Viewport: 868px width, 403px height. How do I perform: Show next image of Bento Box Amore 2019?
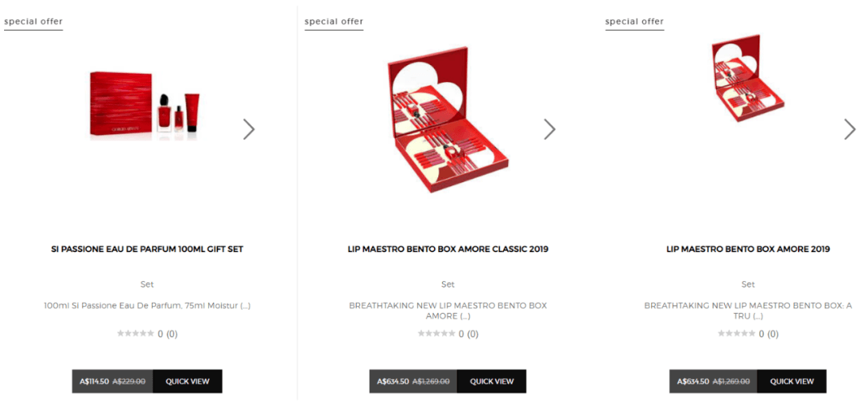[850, 129]
